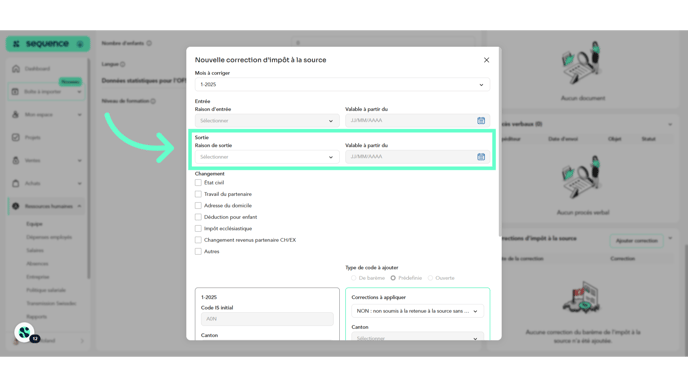Open the floating Sequence badge with 12 notifications
The height and width of the screenshot is (387, 688).
25,333
